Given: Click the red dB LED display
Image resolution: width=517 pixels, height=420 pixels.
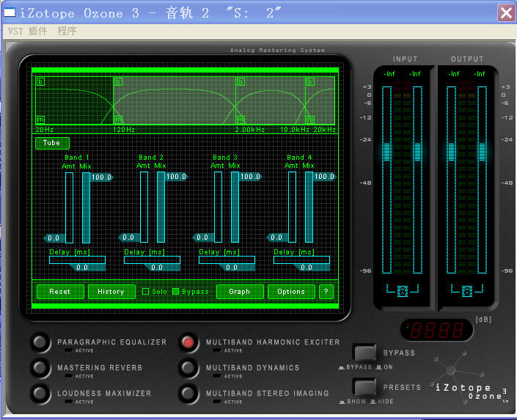Looking at the screenshot, I should [x=436, y=330].
